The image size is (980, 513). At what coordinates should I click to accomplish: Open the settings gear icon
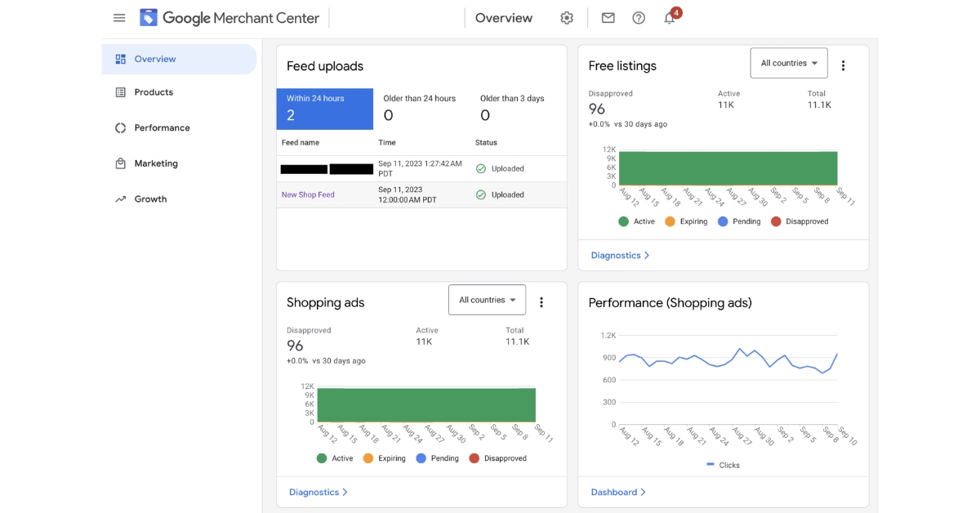567,18
